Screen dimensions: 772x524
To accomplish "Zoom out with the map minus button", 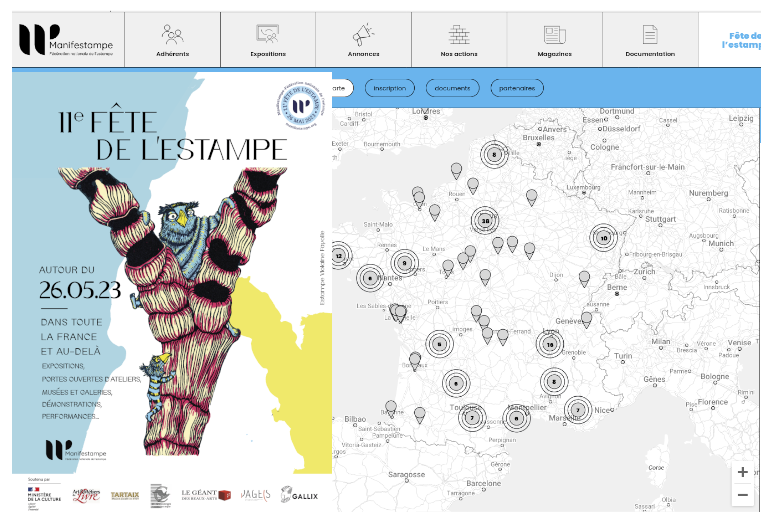I will [742, 495].
